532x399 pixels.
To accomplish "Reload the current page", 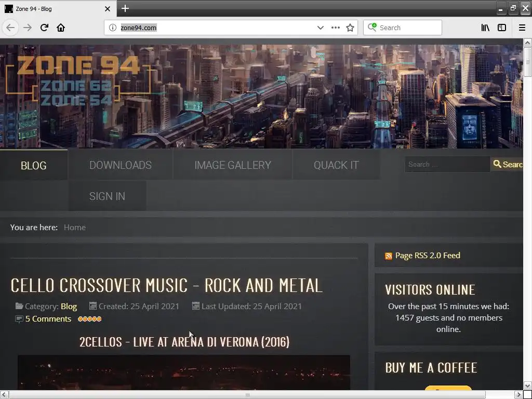I will point(44,28).
